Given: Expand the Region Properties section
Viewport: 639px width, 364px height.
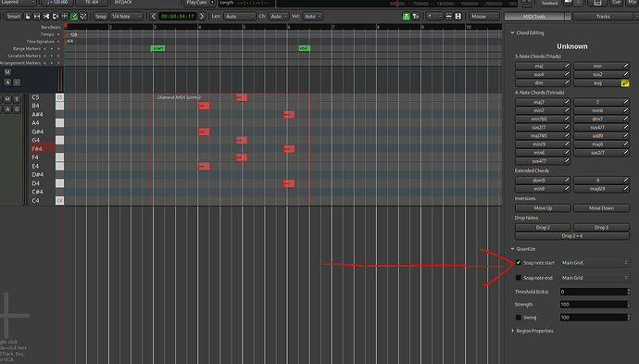Looking at the screenshot, I should click(x=513, y=331).
